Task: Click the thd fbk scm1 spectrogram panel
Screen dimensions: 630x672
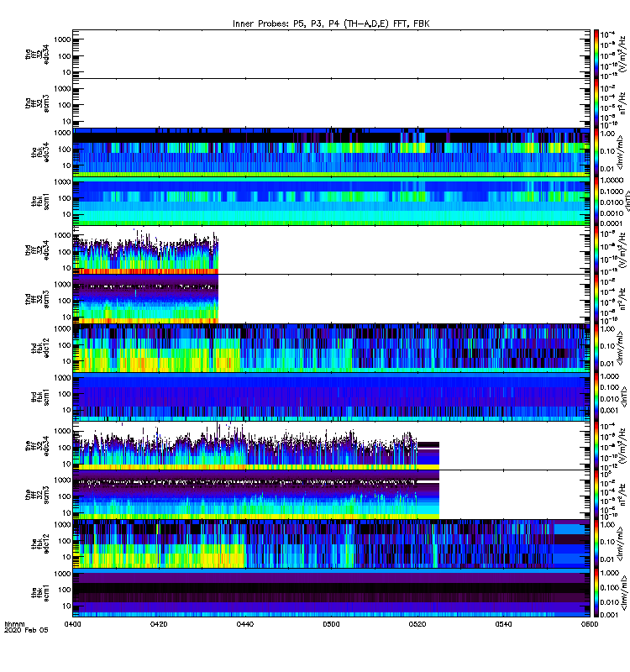Action: point(331,396)
